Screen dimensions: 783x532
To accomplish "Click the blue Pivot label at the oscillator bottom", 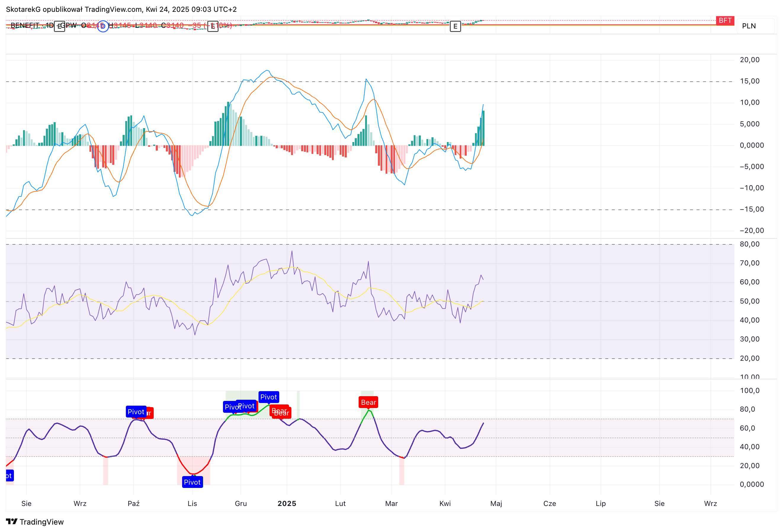I will pyautogui.click(x=192, y=482).
